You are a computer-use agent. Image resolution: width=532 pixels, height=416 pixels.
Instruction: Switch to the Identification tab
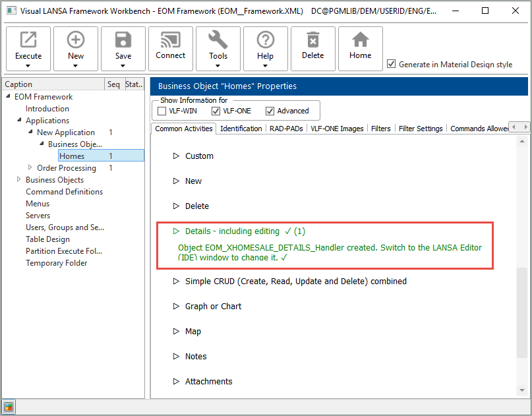pyautogui.click(x=241, y=129)
